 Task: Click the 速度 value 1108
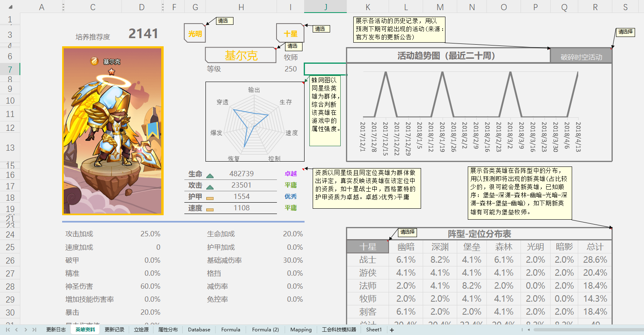(242, 208)
